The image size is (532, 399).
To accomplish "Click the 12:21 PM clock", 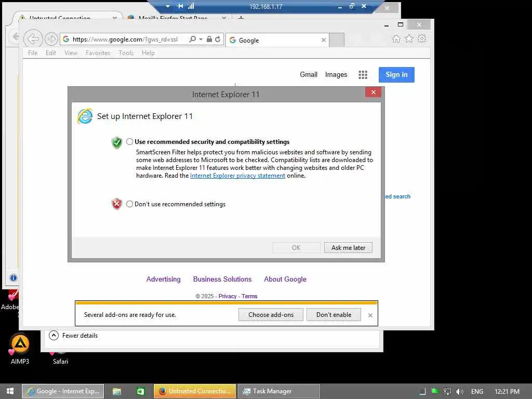I will [507, 392].
